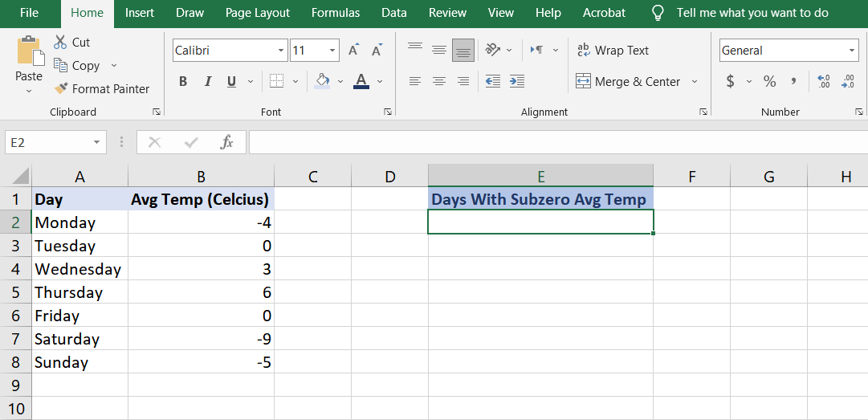Expand the General number format dropdown
Viewport: 868px width, 420px height.
point(852,51)
